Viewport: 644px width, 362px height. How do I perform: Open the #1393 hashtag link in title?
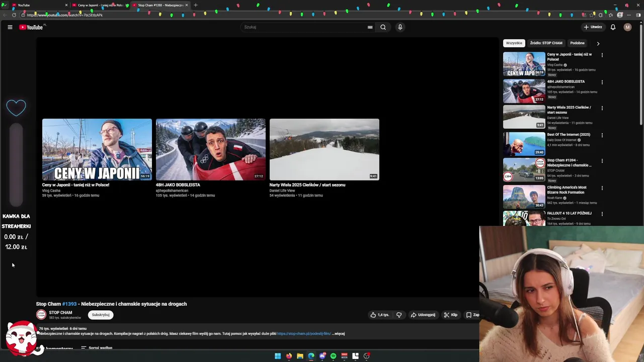[69, 304]
